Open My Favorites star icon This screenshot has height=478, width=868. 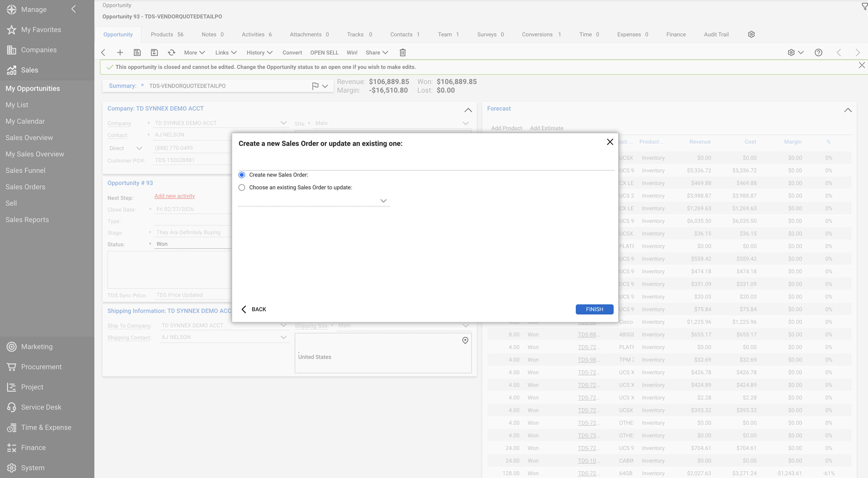11,30
